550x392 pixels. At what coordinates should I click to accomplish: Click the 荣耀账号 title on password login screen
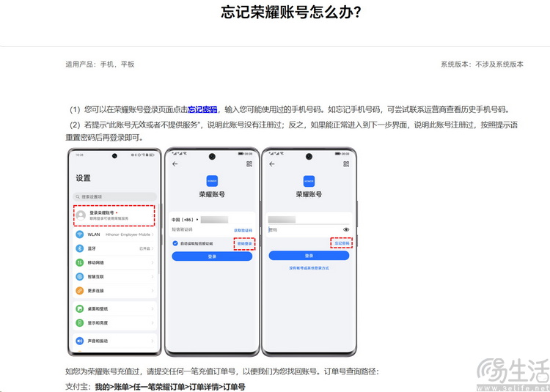click(309, 194)
